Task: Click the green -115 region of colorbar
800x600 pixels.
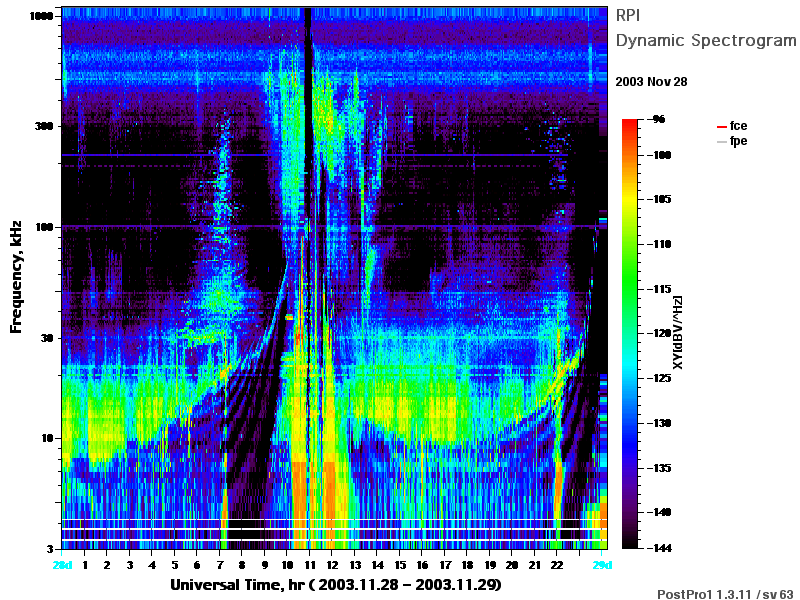Action: click(630, 289)
